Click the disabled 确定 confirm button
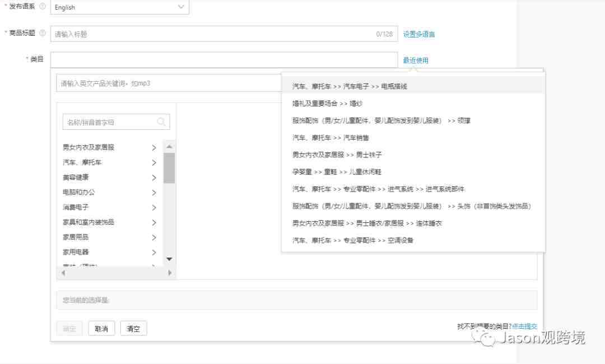The height and width of the screenshot is (364, 605). pos(69,329)
